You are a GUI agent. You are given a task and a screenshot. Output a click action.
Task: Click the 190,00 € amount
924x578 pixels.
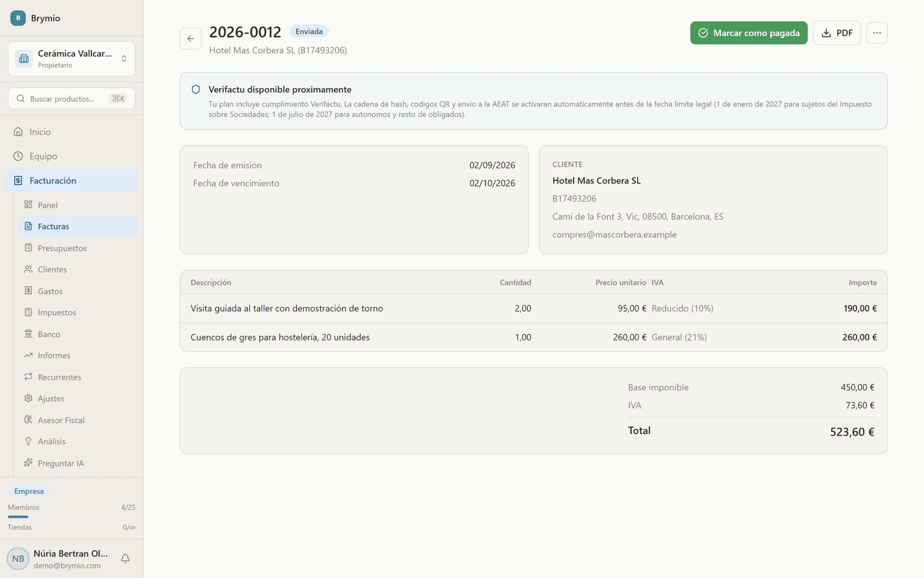point(860,308)
